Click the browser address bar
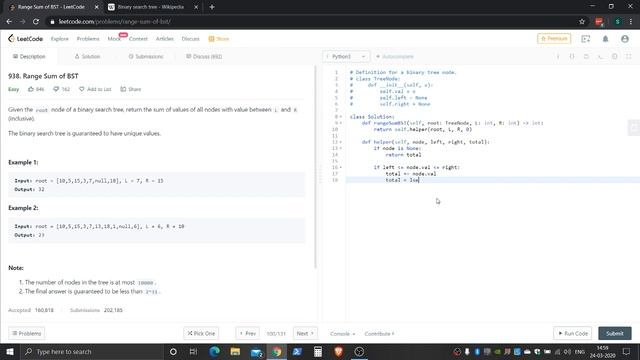 click(x=310, y=22)
